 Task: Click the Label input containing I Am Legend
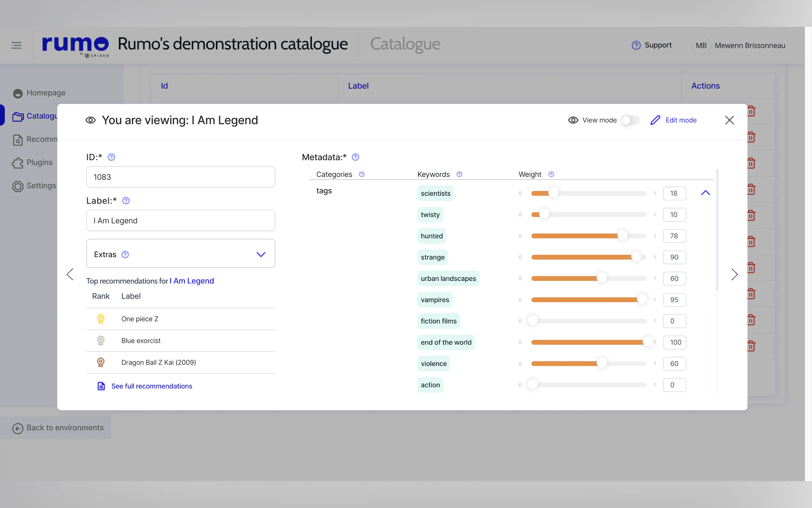(x=181, y=221)
